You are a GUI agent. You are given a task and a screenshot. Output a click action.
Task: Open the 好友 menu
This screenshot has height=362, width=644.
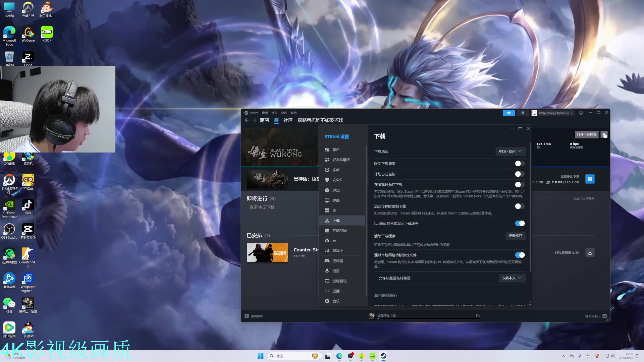click(x=274, y=113)
